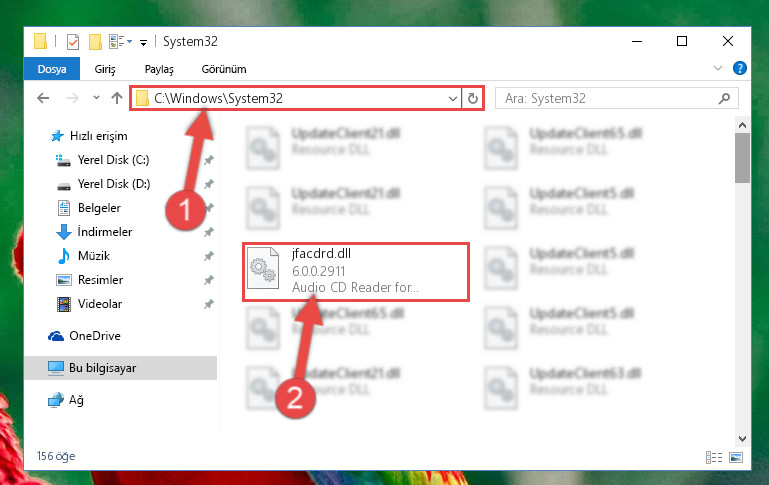Select the jfacdrd.dll file
The height and width of the screenshot is (485, 769).
click(x=356, y=271)
